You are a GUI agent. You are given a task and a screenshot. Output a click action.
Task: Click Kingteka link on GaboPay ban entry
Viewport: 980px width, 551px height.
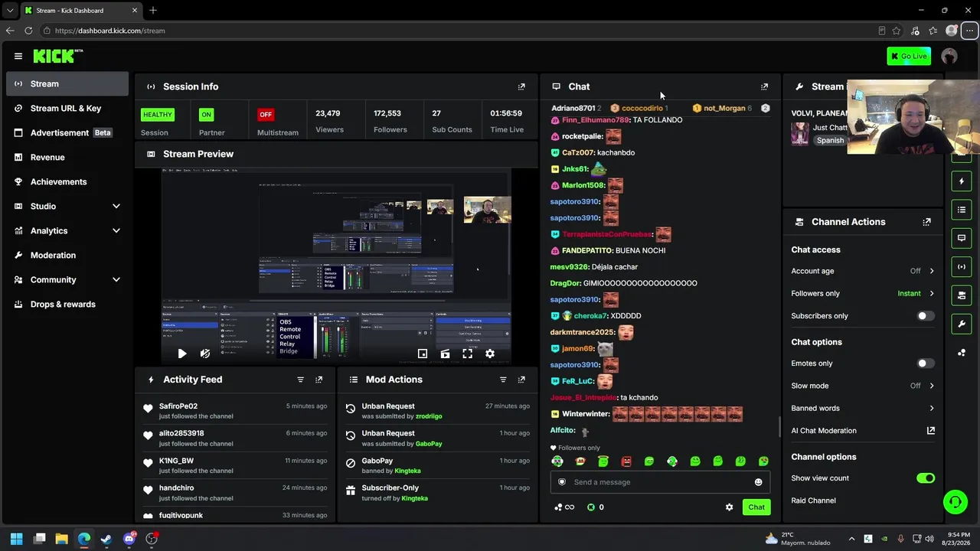point(408,471)
